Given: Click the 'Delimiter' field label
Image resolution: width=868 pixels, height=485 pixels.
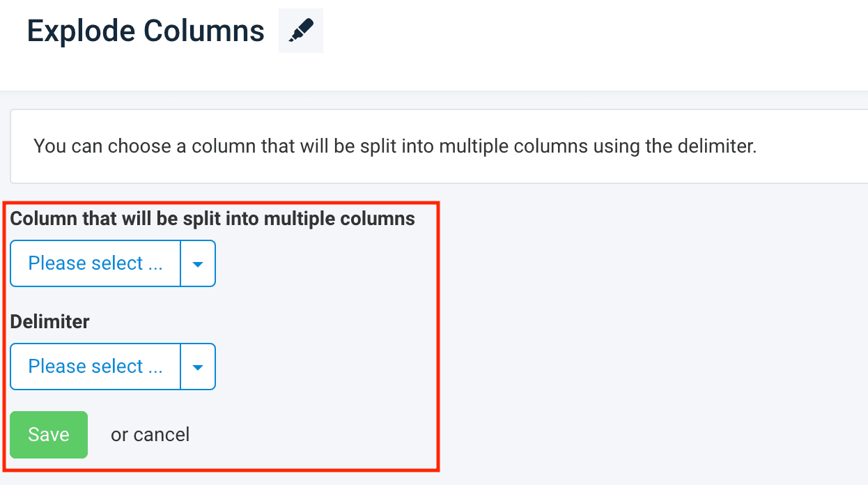Looking at the screenshot, I should 49,322.
